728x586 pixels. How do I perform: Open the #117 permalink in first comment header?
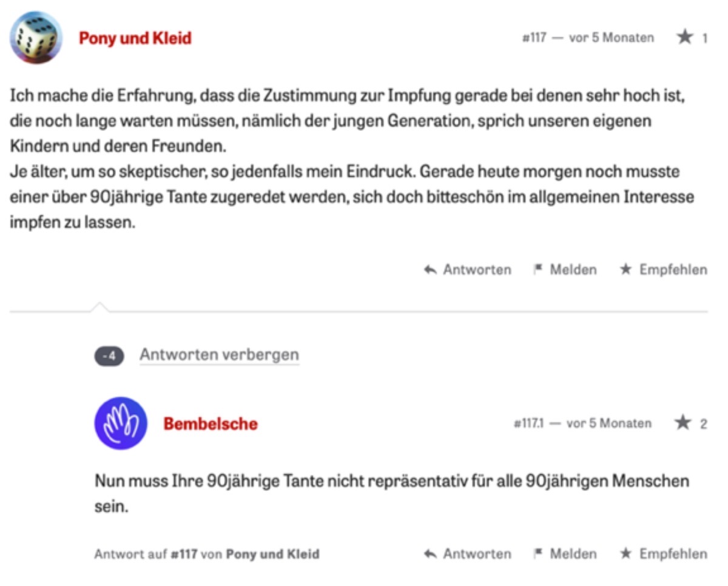(x=534, y=38)
